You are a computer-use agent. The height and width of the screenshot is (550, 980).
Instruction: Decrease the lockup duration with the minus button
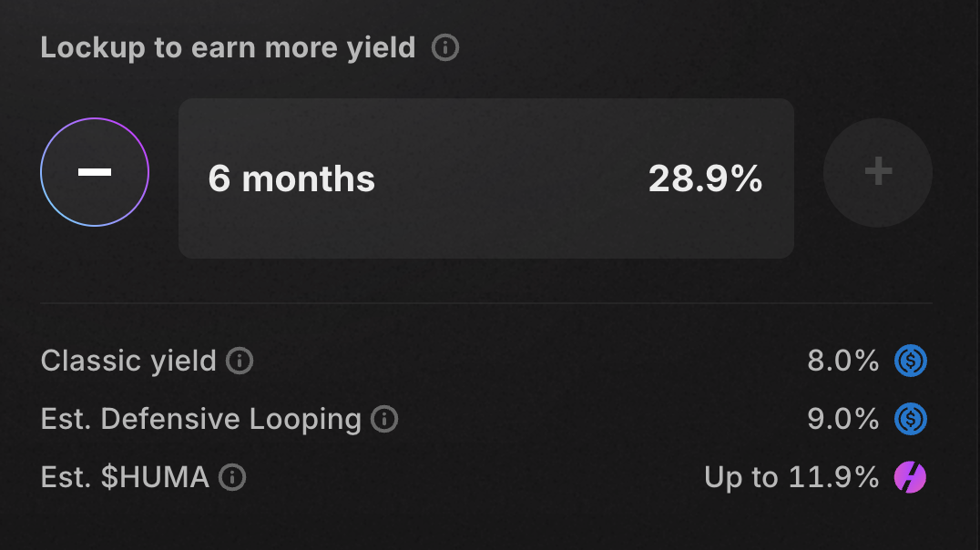pyautogui.click(x=94, y=171)
